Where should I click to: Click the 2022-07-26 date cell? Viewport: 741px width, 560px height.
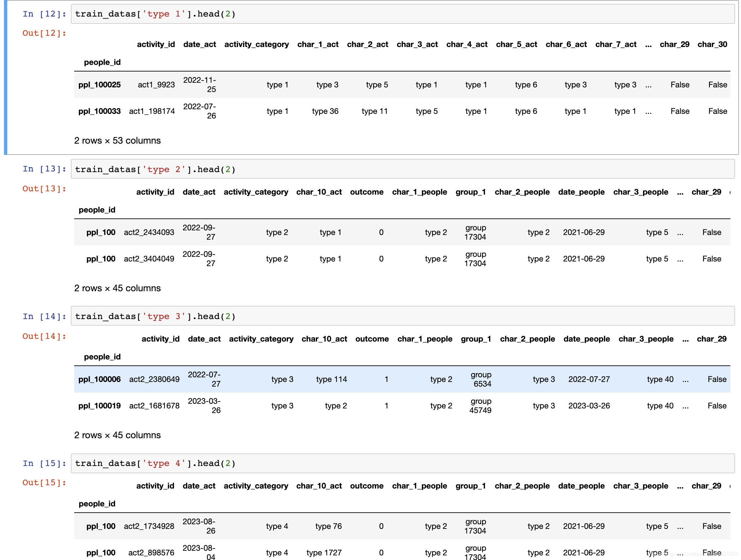point(200,111)
